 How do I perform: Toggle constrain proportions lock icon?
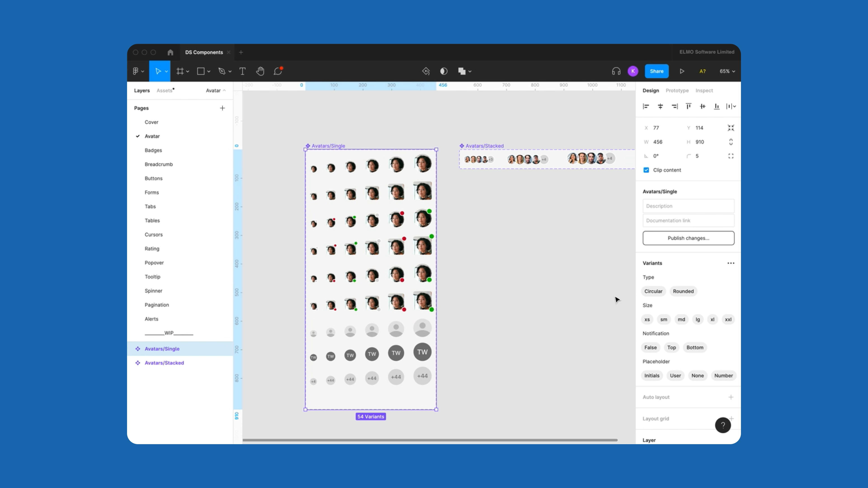[x=731, y=142]
